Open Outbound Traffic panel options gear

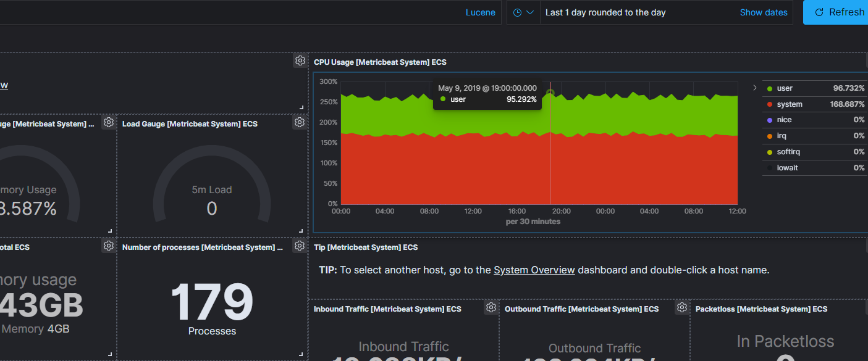coord(682,307)
